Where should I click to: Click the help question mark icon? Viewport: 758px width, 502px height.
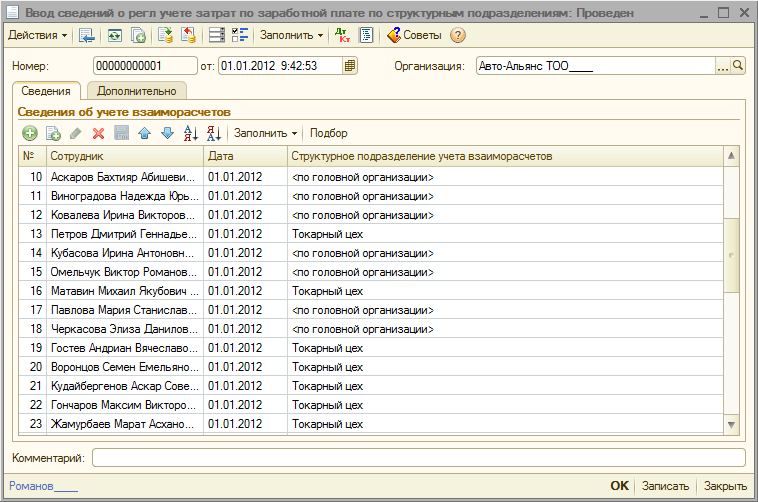coord(458,35)
